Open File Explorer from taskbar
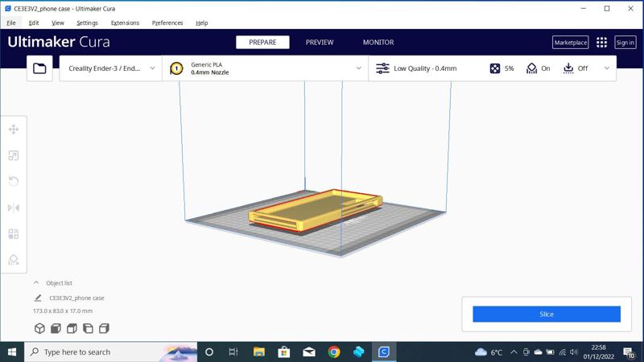The image size is (644, 362). [258, 352]
